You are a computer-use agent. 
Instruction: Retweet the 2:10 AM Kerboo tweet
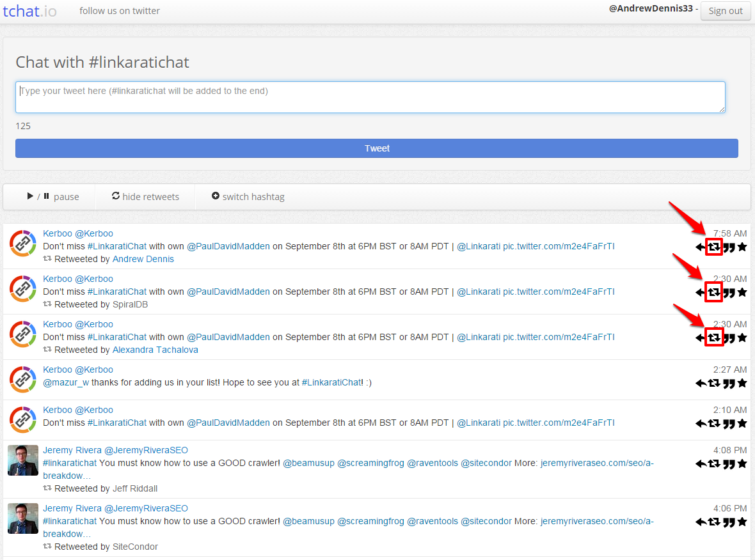point(714,424)
